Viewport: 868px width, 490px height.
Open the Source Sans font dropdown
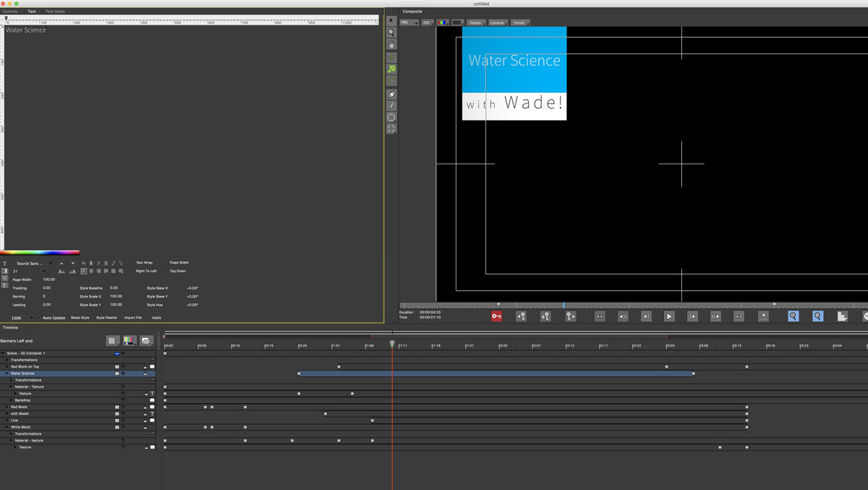[34, 263]
